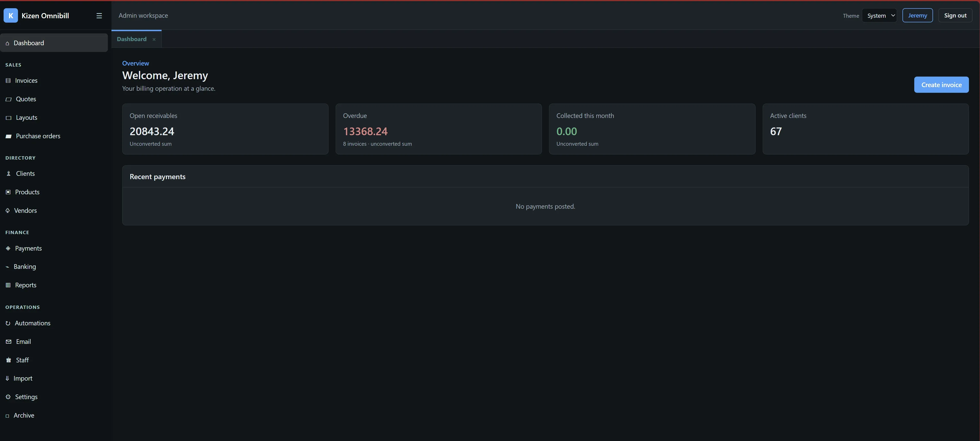
Task: Click the Overdue 13368.24 card
Action: [x=439, y=129]
